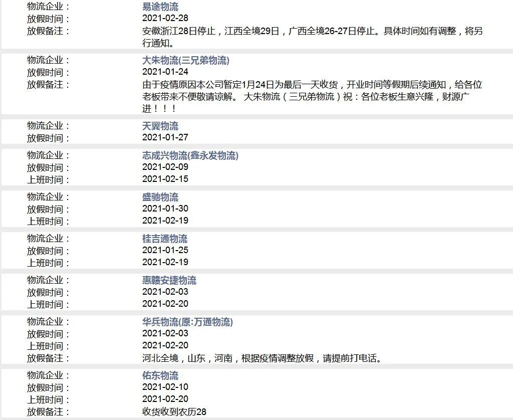Open the 大朱物流(三兄弟物流) company page
This screenshot has height=420, width=513.
pyautogui.click(x=185, y=61)
